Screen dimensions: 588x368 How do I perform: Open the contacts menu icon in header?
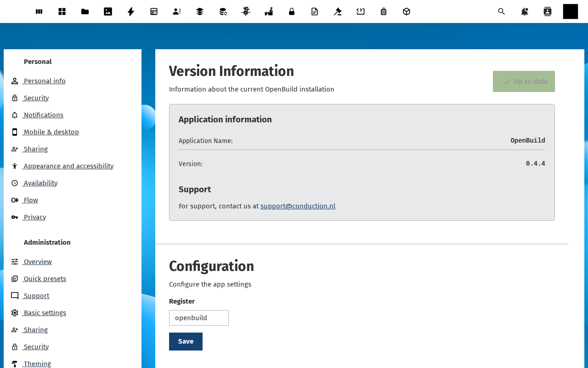(x=548, y=11)
